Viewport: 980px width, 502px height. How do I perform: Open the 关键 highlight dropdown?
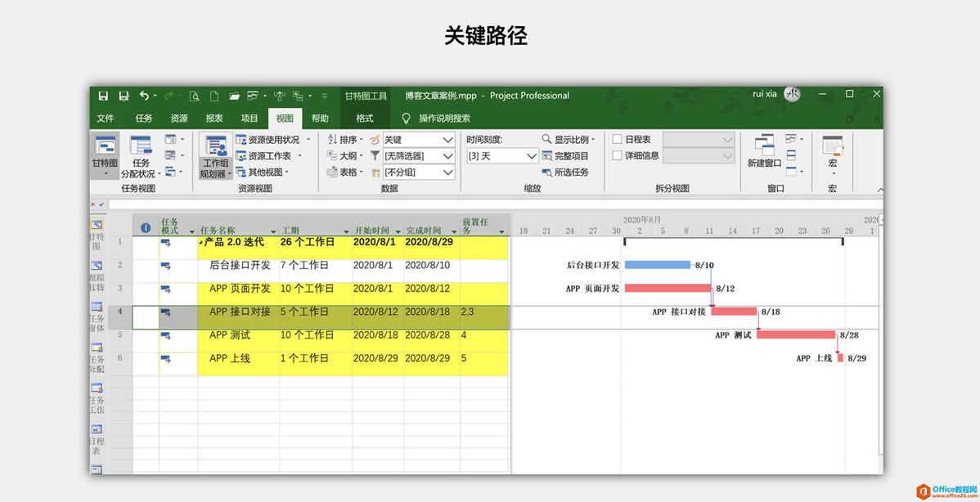(418, 139)
